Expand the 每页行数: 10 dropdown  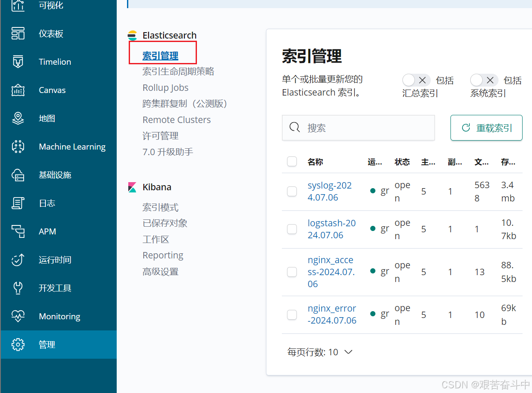click(320, 352)
